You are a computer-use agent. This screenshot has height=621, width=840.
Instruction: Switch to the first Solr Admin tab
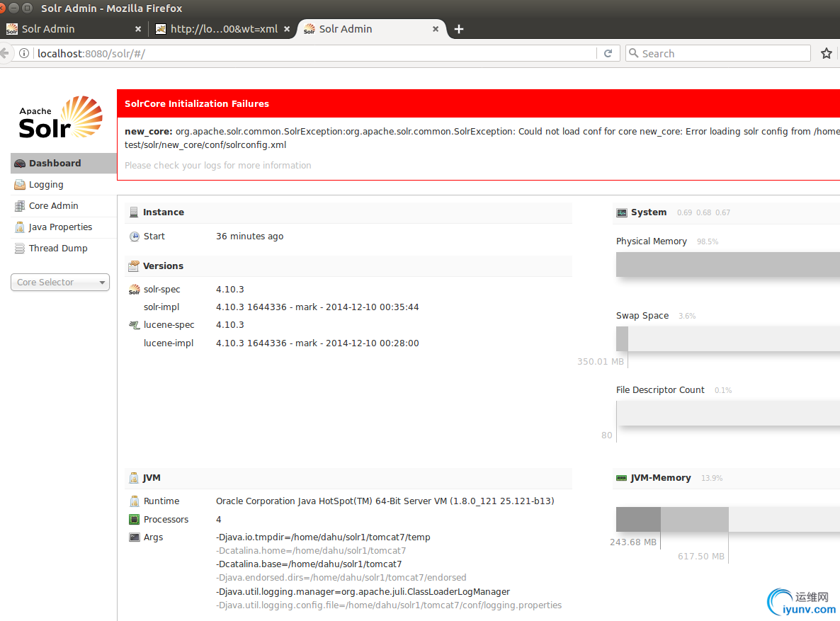click(74, 29)
